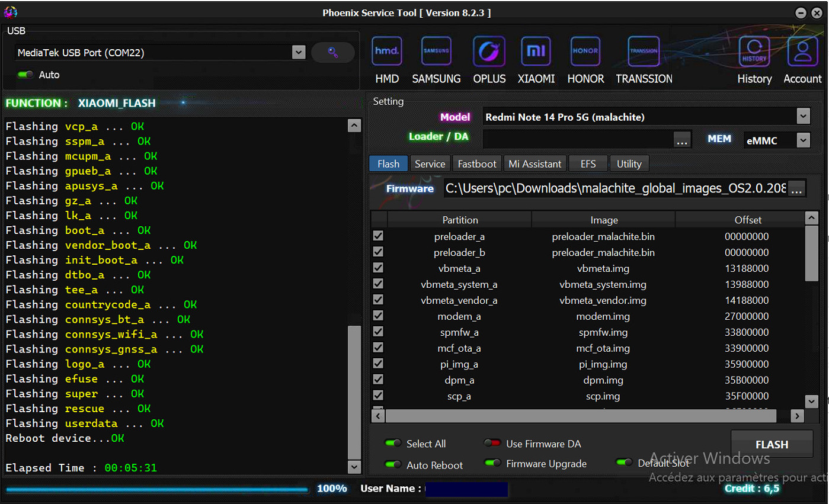
Task: Click the Credit : 6,5 status text
Action: [x=752, y=489]
